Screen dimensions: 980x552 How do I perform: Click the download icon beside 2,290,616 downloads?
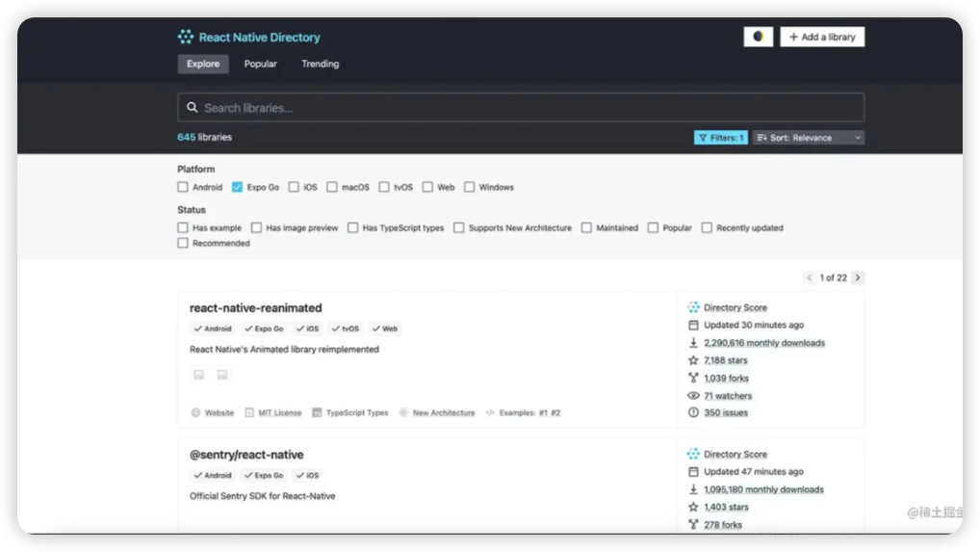[x=693, y=343]
